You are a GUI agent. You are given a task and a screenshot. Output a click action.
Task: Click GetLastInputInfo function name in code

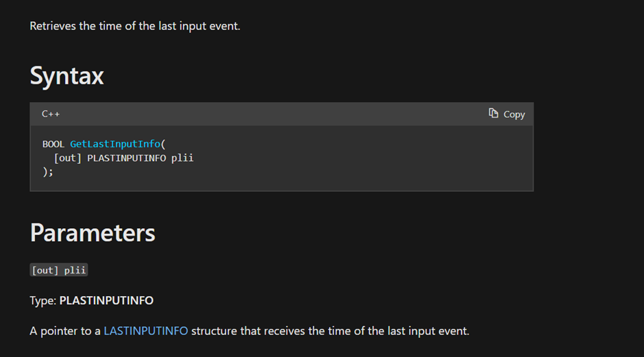[115, 144]
